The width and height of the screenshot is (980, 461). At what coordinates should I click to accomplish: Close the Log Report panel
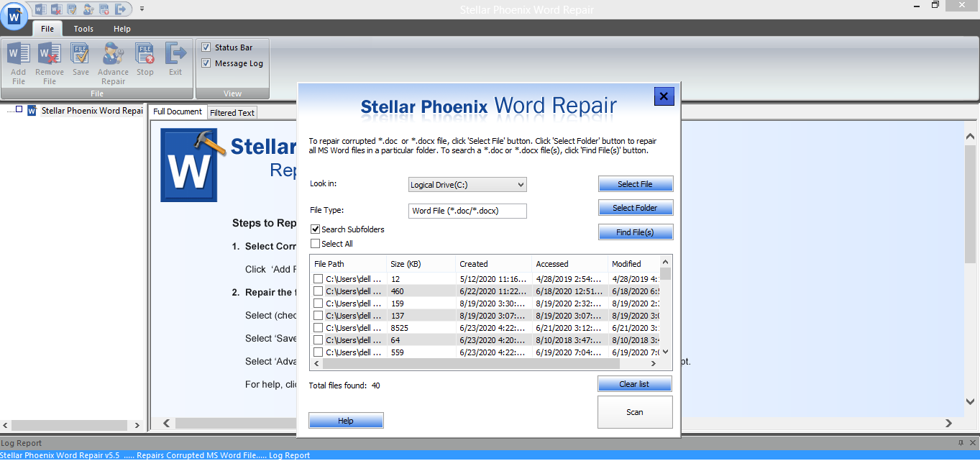[x=973, y=443]
